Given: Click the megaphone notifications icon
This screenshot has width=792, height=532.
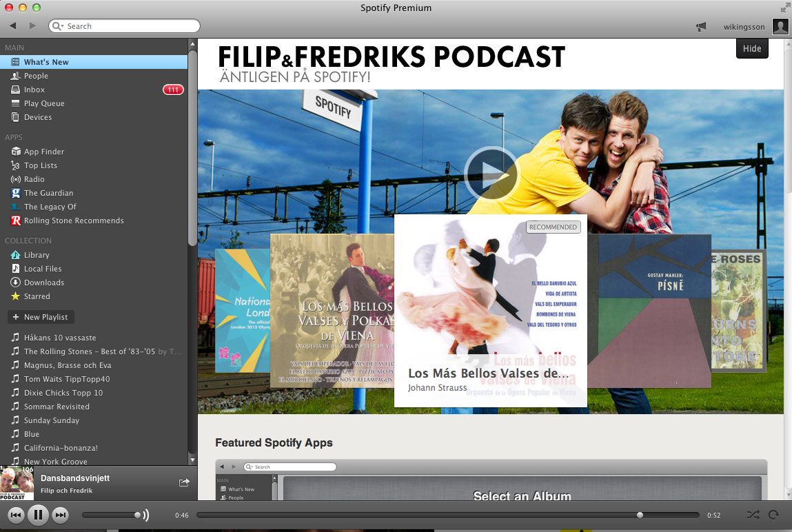Looking at the screenshot, I should (701, 27).
